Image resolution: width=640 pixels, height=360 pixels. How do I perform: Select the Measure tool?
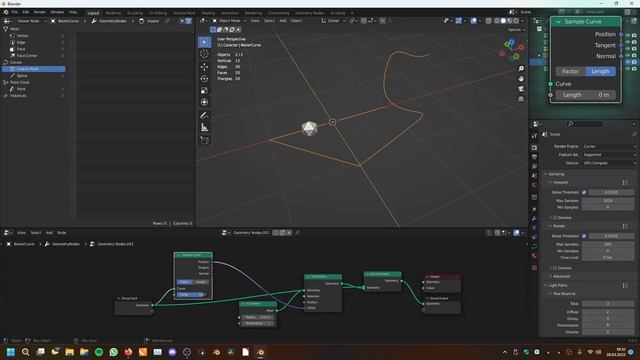(x=204, y=127)
